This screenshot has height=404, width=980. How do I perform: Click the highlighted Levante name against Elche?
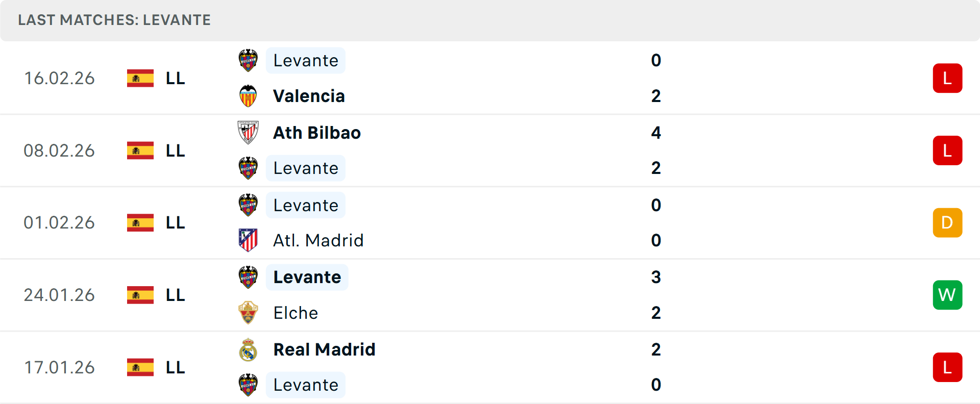pos(307,277)
